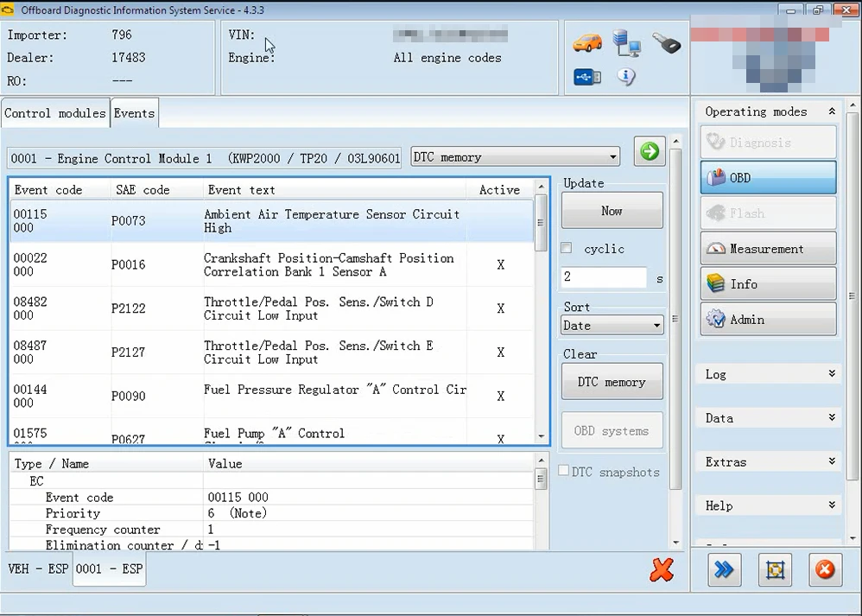The image size is (862, 616).
Task: Click the blue USB interface icon
Action: [x=587, y=77]
